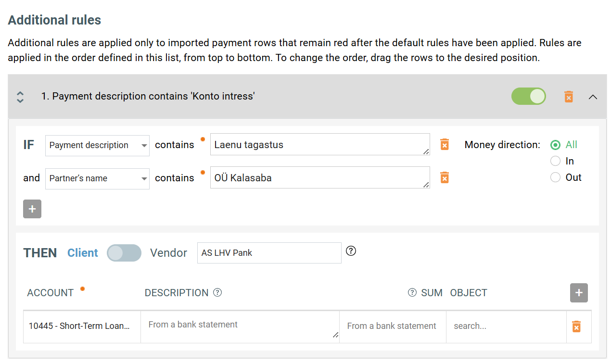Click the AS LHV Pank partner field
611x364 pixels.
tap(269, 253)
